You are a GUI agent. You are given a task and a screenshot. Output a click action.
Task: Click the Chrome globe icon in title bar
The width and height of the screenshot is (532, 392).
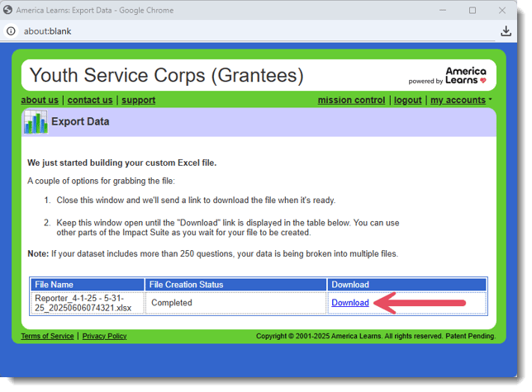[x=7, y=10]
